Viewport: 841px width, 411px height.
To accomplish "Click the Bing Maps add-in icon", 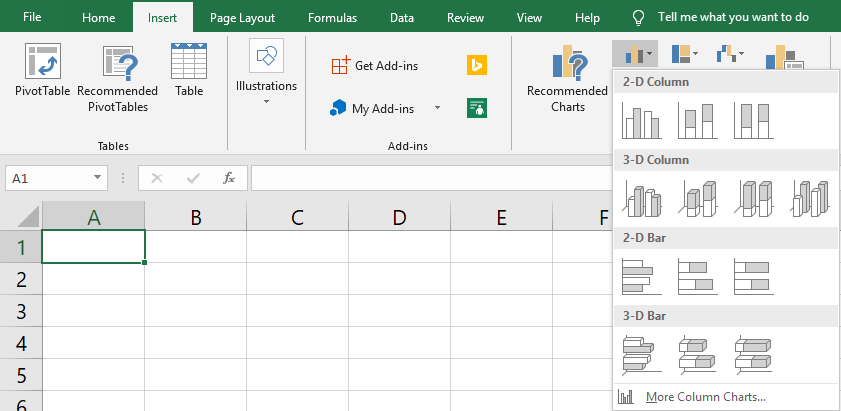I will coord(477,65).
